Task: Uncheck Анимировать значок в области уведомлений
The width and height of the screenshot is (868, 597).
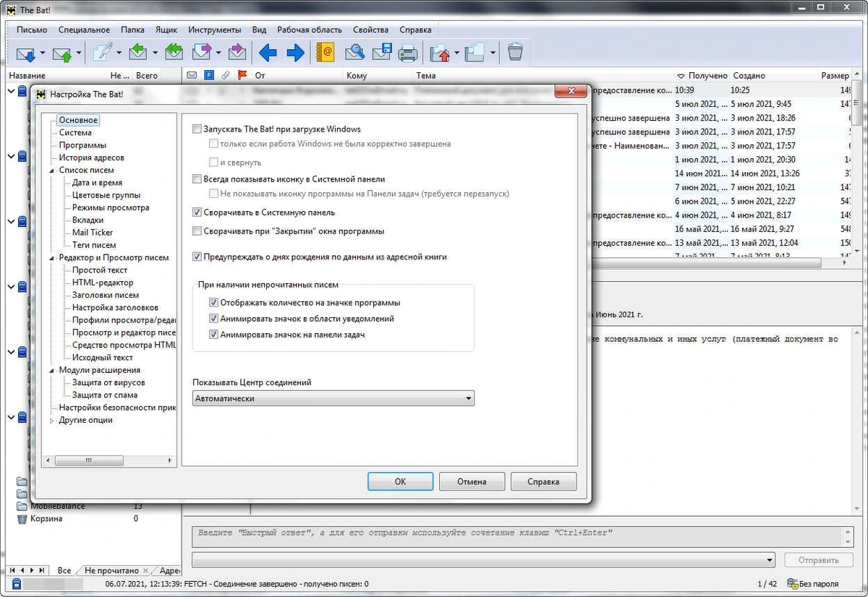Action: pos(213,319)
